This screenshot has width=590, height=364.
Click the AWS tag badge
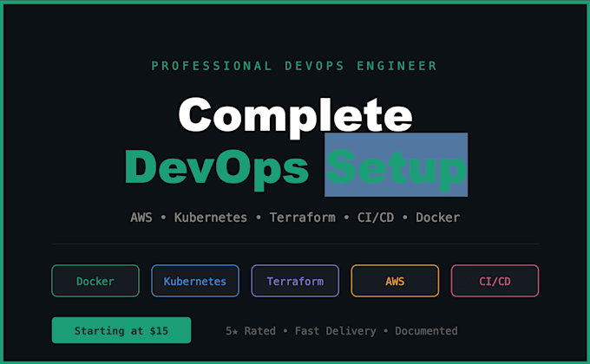tap(395, 281)
